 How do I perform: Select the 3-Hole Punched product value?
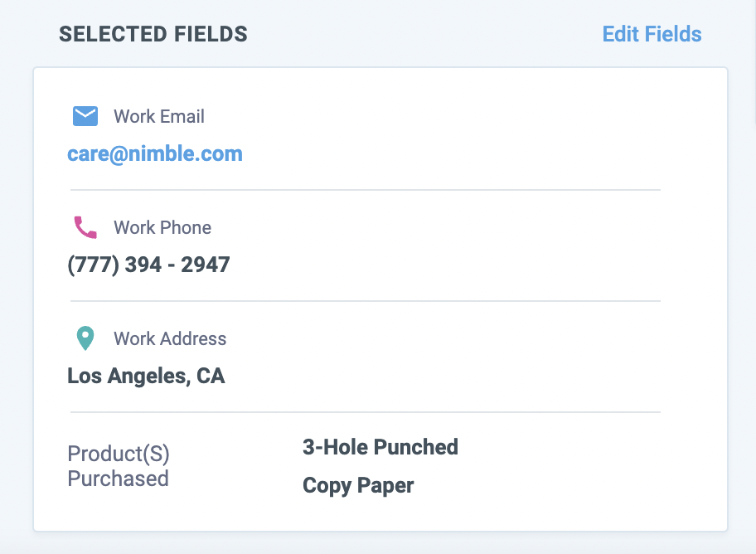pos(380,447)
